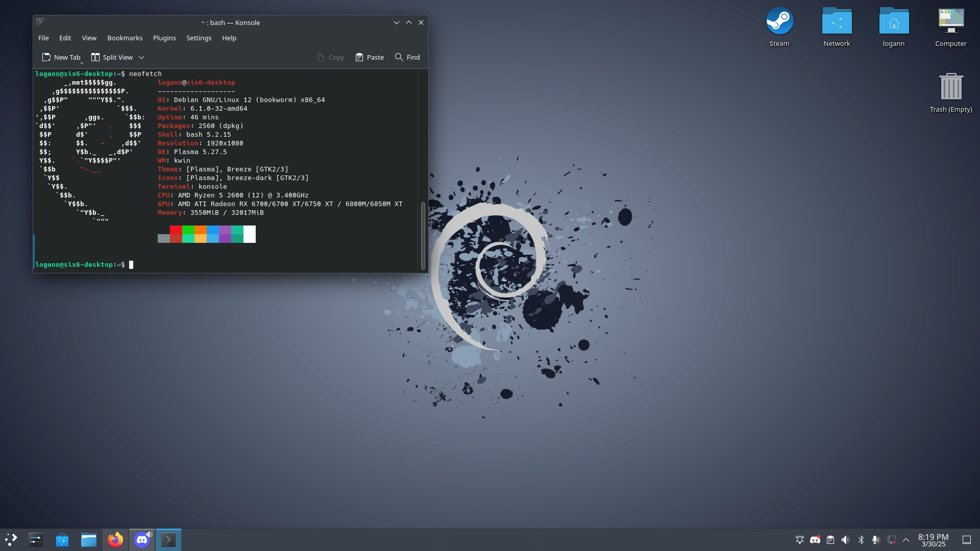This screenshot has height=551, width=980.
Task: Expand the Konsole toolbar overflow chevron
Action: click(141, 57)
